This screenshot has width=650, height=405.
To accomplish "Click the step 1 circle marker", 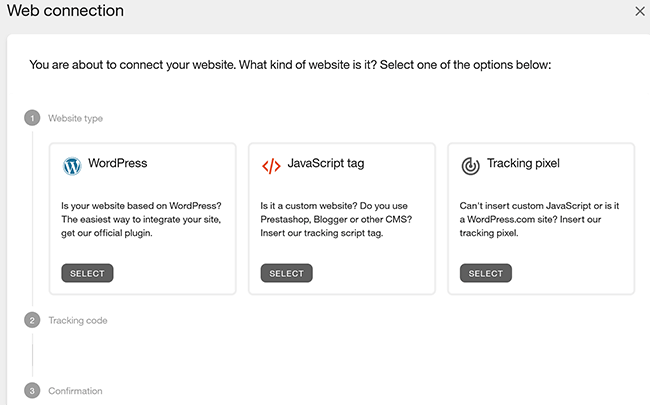I will pyautogui.click(x=32, y=118).
